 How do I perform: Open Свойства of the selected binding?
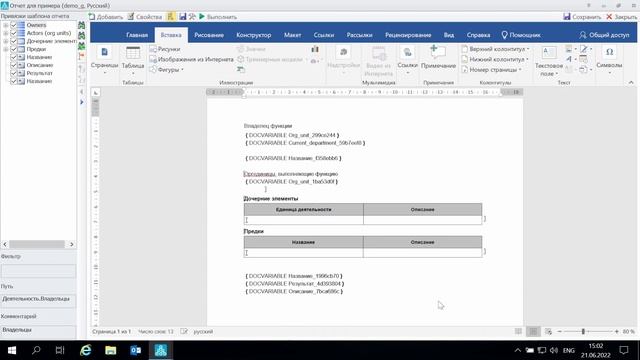point(144,17)
